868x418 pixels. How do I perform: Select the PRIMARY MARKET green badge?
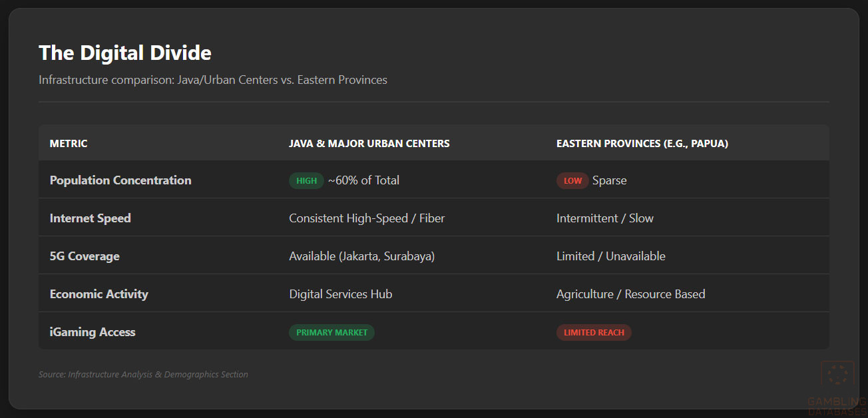pyautogui.click(x=331, y=332)
